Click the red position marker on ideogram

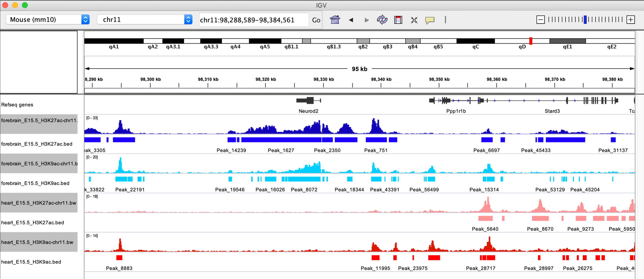530,41
